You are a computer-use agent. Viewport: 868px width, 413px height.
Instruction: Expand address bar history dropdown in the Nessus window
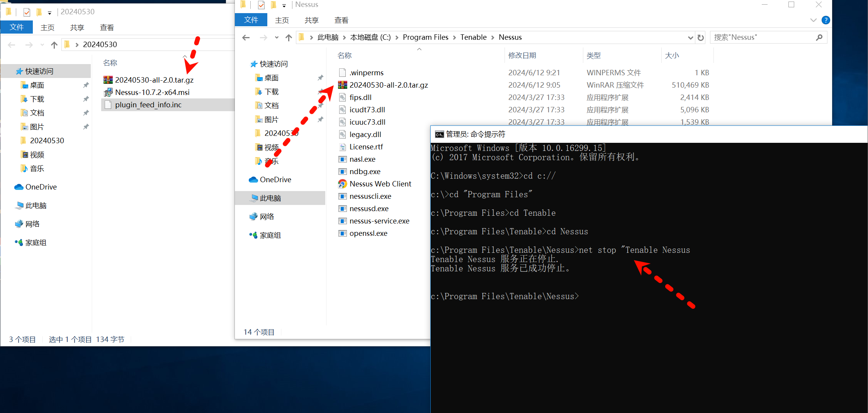690,37
